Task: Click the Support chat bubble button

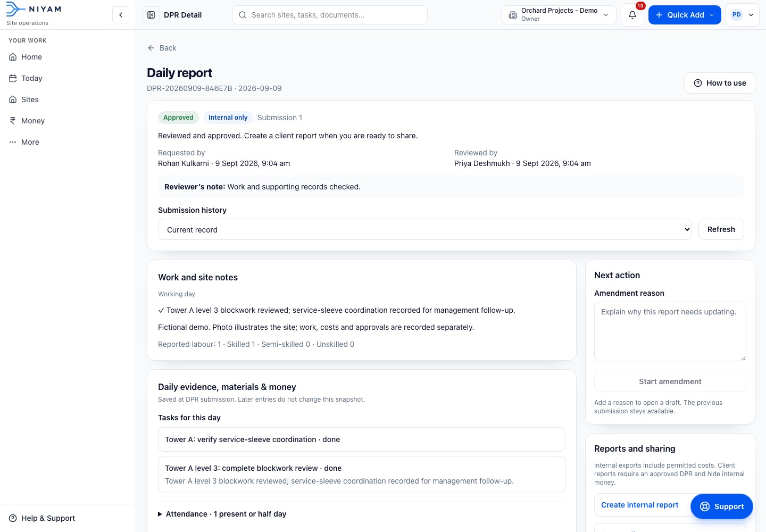Action: click(x=722, y=506)
